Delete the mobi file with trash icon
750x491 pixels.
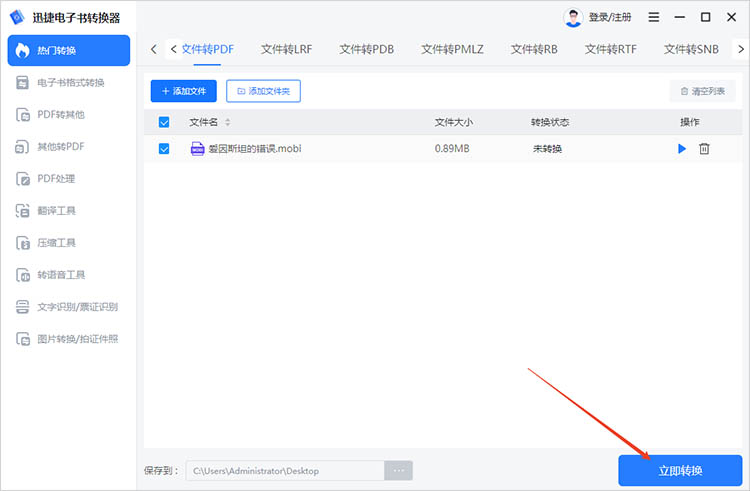[704, 149]
